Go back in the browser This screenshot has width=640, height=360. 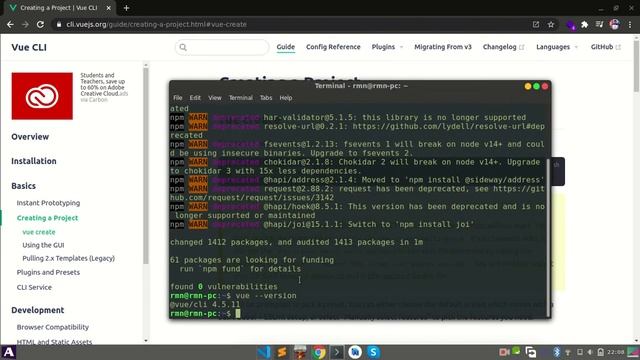[10, 24]
